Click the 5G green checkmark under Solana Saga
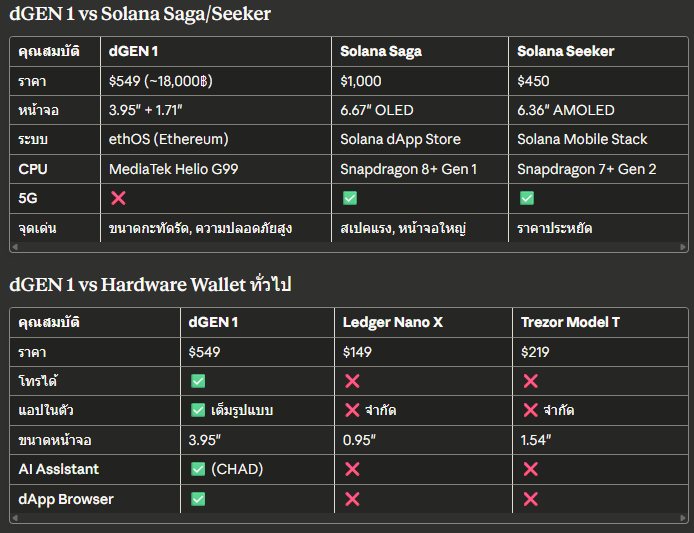The width and height of the screenshot is (694, 533). pos(349,198)
